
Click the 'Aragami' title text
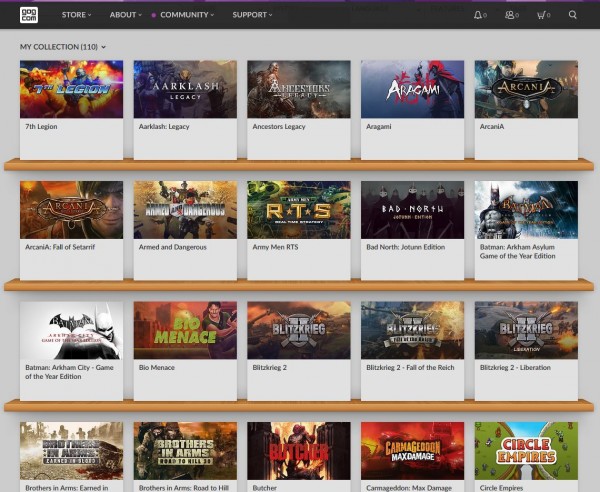click(x=378, y=126)
